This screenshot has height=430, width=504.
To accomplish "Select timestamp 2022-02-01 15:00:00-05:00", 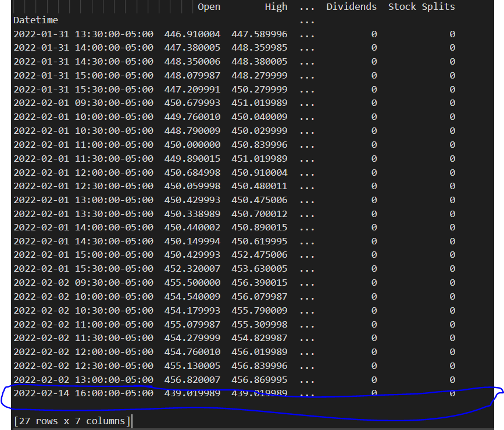I will pyautogui.click(x=84, y=255).
